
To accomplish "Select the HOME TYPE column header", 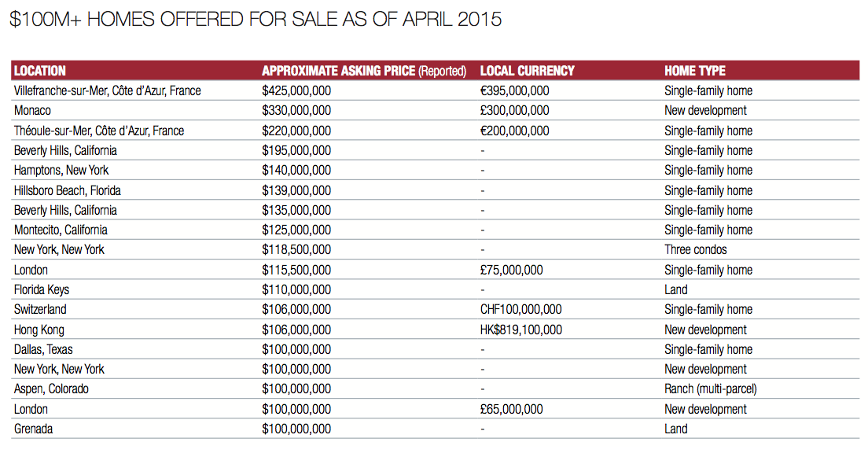I will tap(694, 71).
